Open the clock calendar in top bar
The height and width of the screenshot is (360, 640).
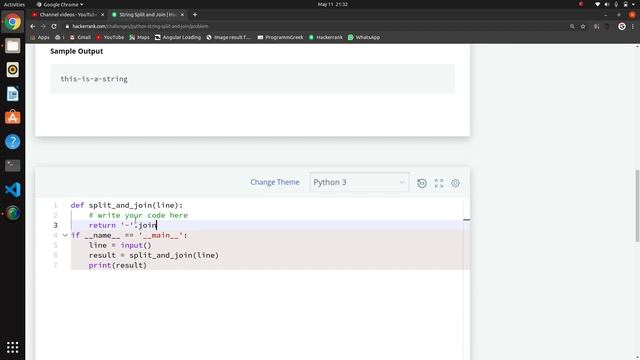click(x=333, y=4)
